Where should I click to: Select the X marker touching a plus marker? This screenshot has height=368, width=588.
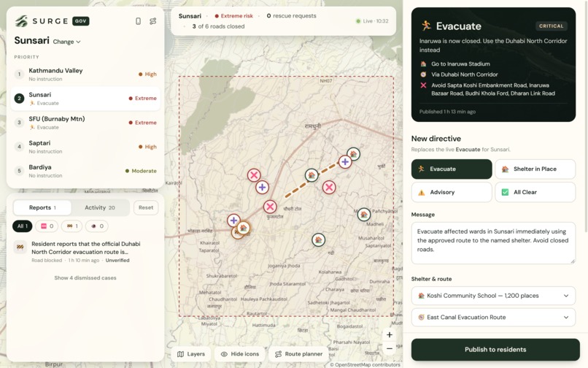point(254,175)
